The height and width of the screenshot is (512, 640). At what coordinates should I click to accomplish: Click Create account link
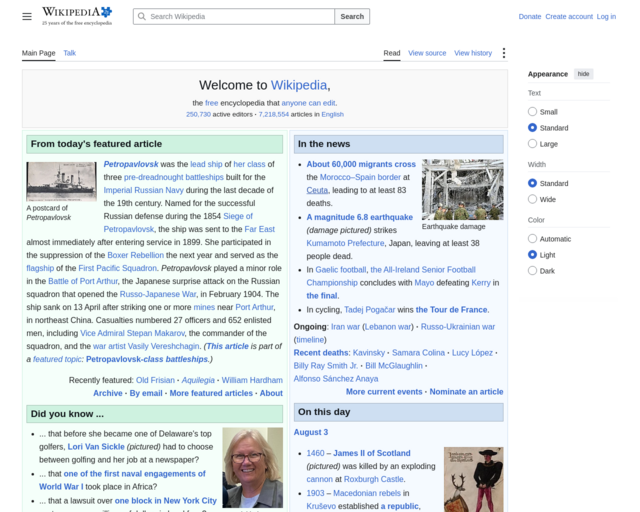pos(569,16)
